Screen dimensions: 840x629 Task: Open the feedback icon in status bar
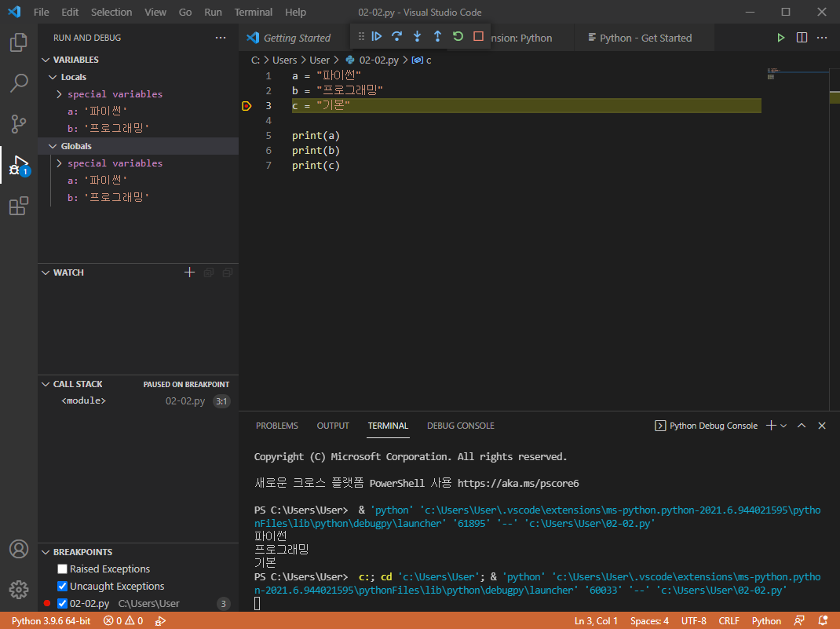coord(799,621)
